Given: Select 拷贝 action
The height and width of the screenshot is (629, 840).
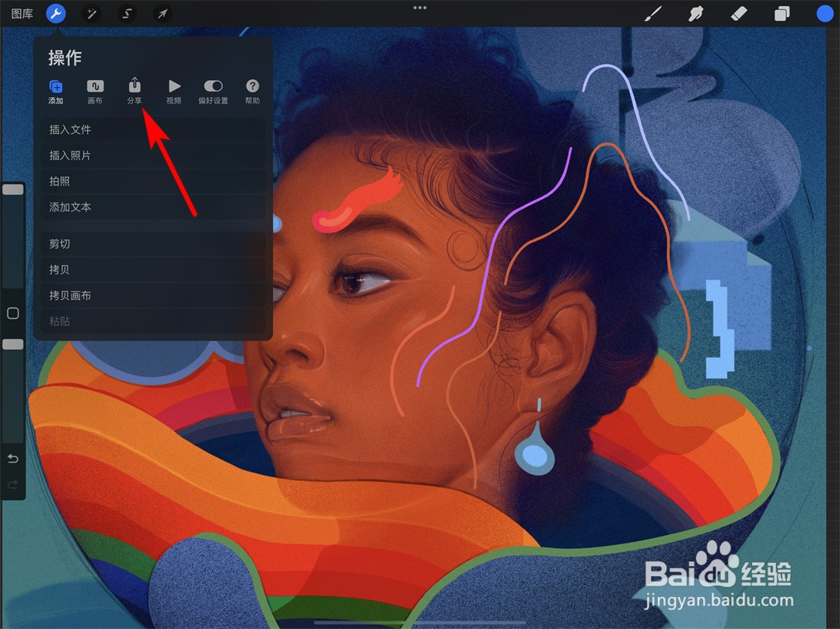Looking at the screenshot, I should click(x=153, y=269).
